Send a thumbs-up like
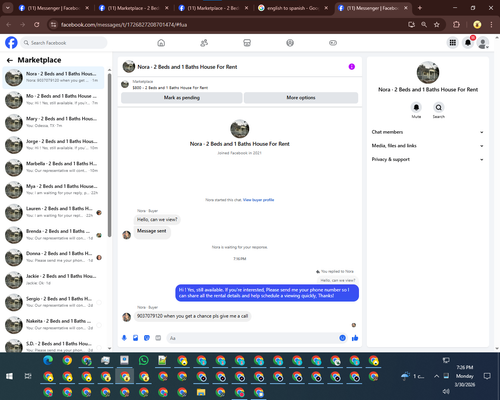 pos(355,338)
